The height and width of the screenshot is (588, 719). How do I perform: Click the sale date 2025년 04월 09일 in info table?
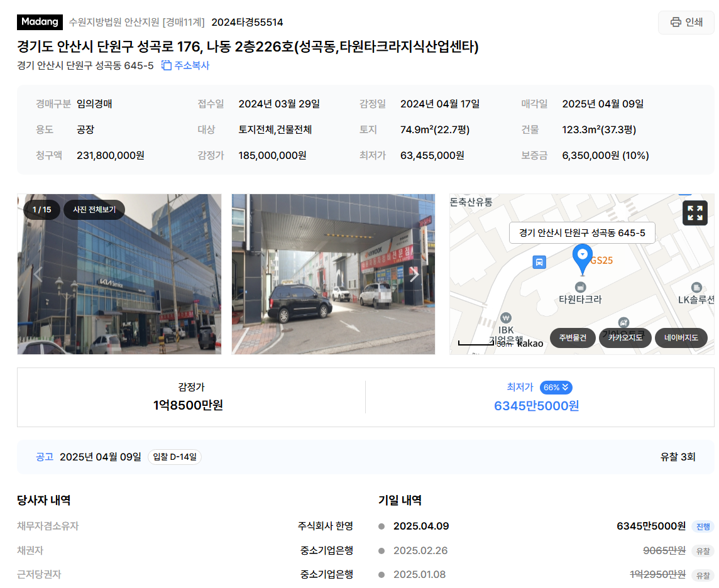[x=603, y=104]
